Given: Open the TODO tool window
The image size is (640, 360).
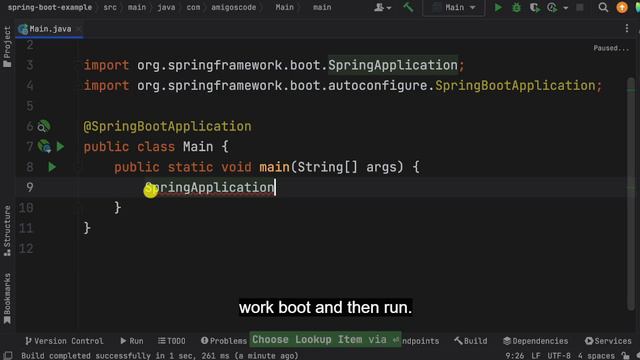Looking at the screenshot, I should pos(172,341).
